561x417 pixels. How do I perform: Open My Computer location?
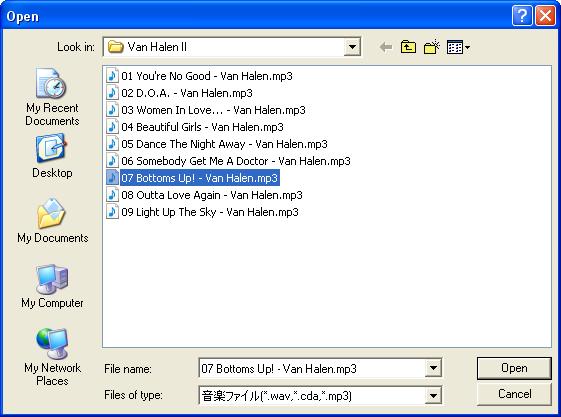click(52, 286)
